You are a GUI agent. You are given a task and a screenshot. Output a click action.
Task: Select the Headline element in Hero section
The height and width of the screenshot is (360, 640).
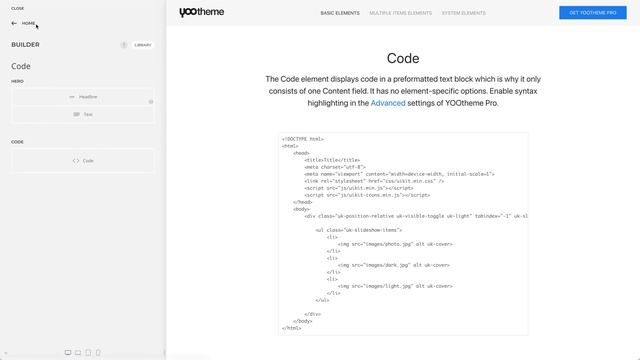click(83, 97)
